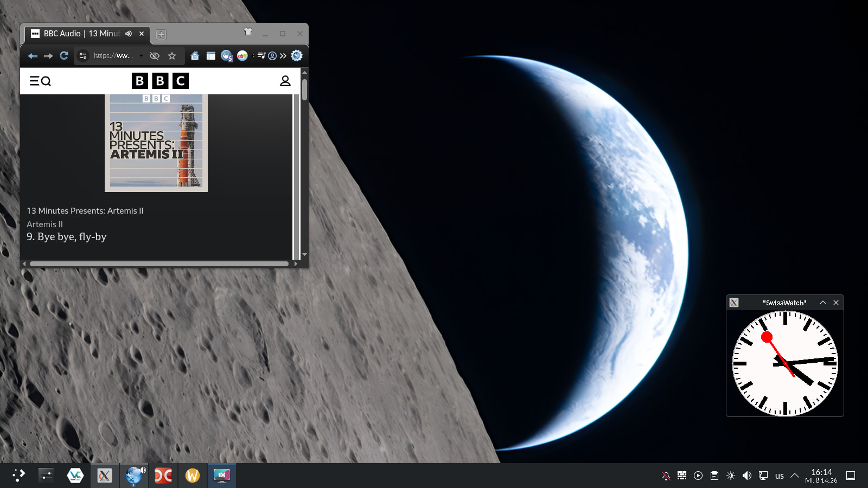Go back to the previous page

(x=33, y=56)
